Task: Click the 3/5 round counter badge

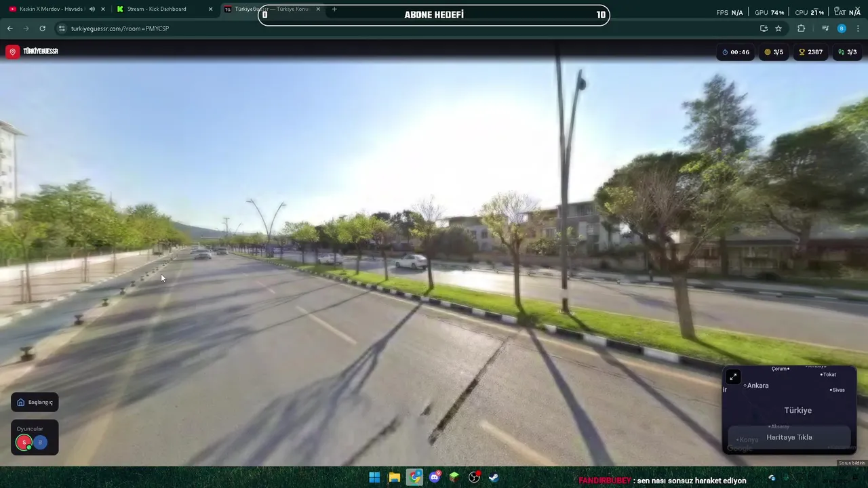Action: (774, 52)
